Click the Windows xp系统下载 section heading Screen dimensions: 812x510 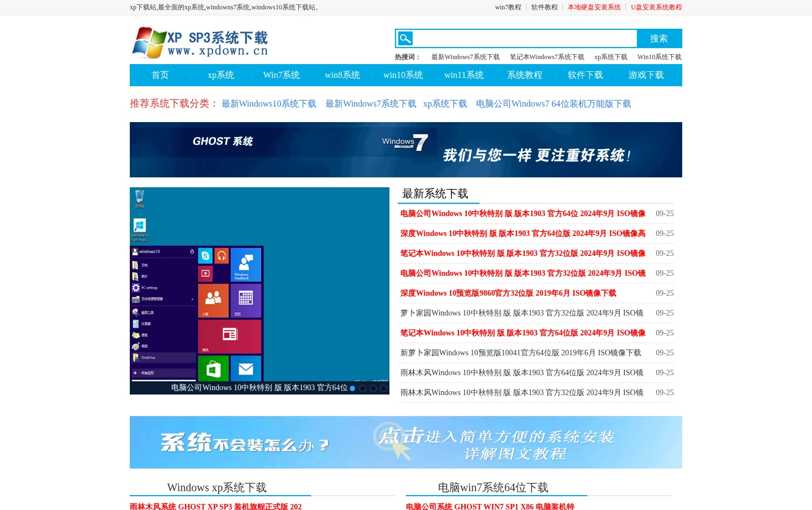[217, 487]
